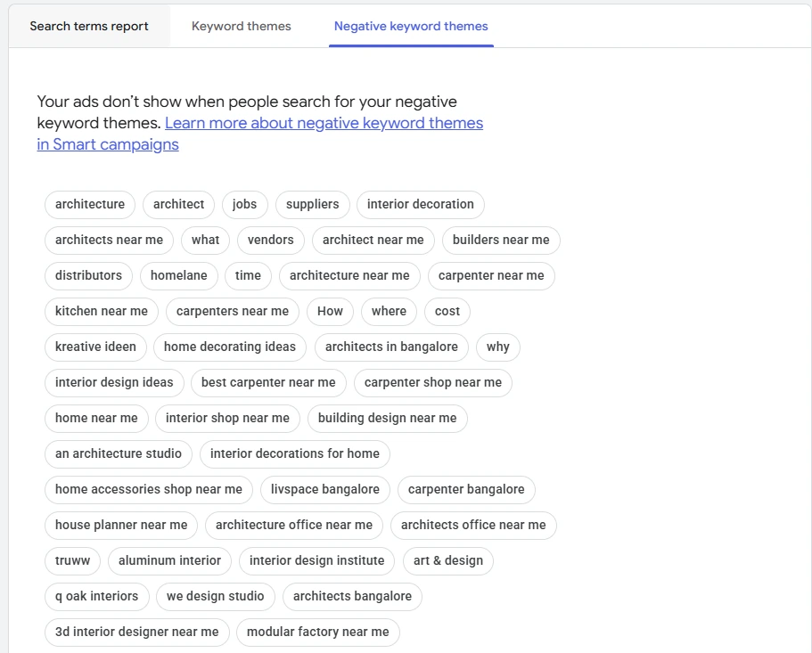Select the Negative keyword themes tab
The width and height of the screenshot is (812, 653).
tap(411, 27)
